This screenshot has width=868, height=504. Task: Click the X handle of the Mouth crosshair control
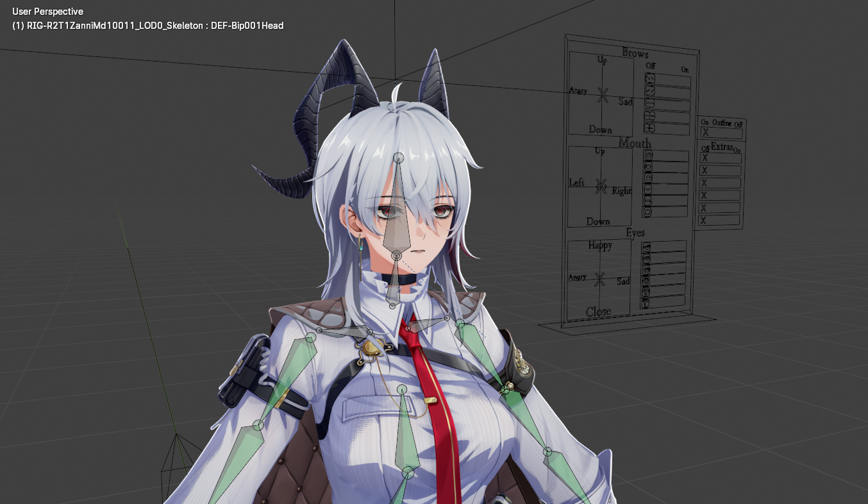pos(600,185)
